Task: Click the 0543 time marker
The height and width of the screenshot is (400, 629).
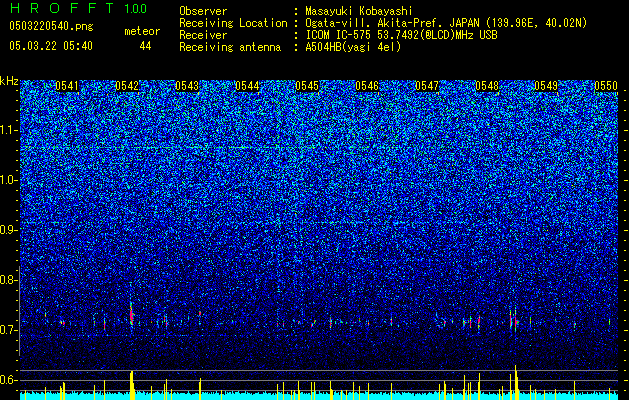Action: click(x=187, y=86)
